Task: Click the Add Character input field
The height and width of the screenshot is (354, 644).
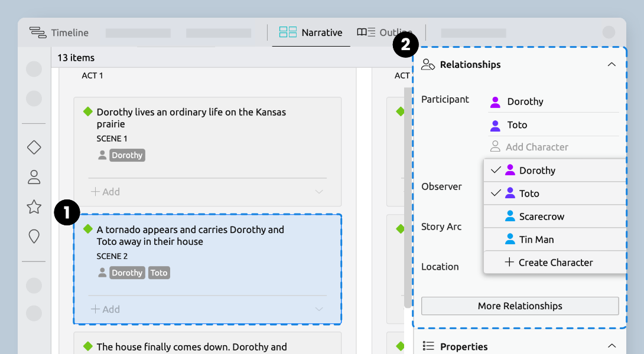Action: 553,147
